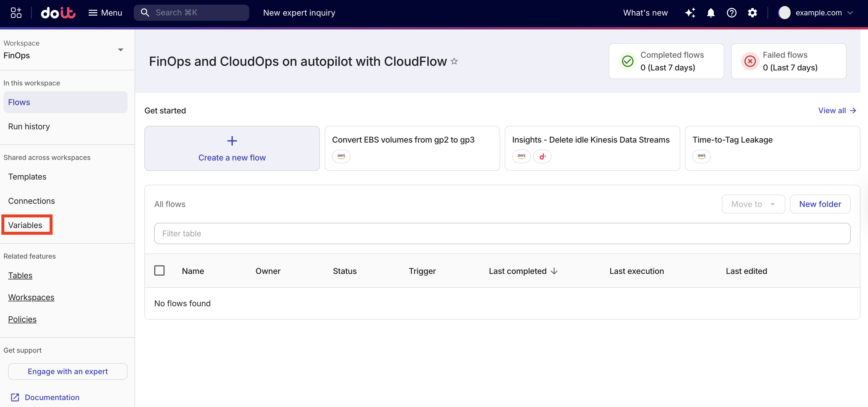Sort by Name column
Image resolution: width=868 pixels, height=407 pixels.
point(193,271)
